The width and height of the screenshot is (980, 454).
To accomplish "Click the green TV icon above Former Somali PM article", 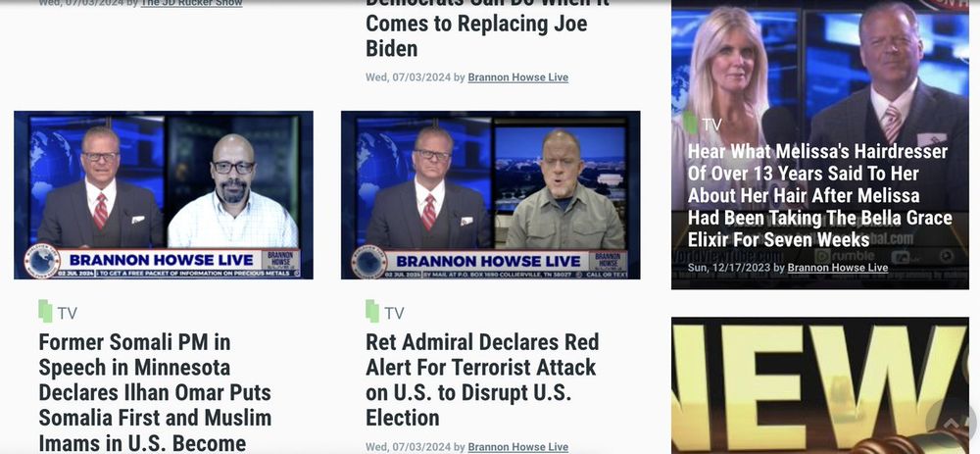I will (45, 312).
